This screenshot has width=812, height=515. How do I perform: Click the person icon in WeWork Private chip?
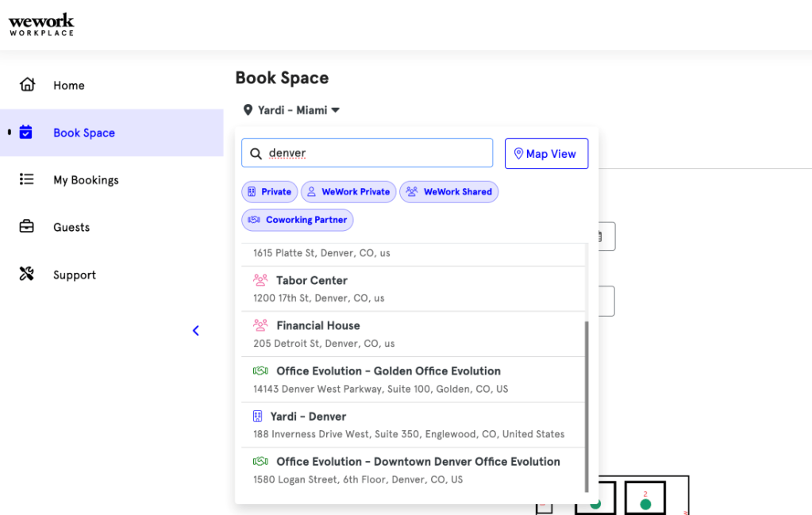pyautogui.click(x=311, y=191)
